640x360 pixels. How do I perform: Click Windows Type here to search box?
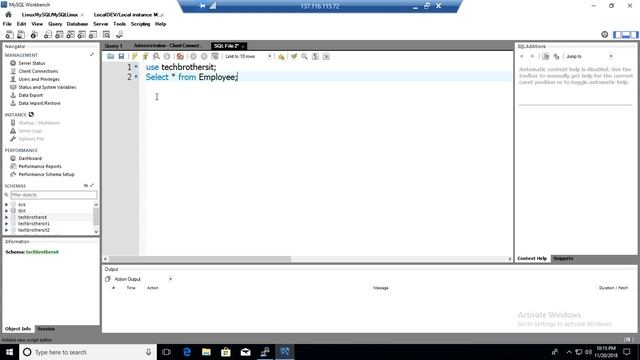pyautogui.click(x=88, y=352)
